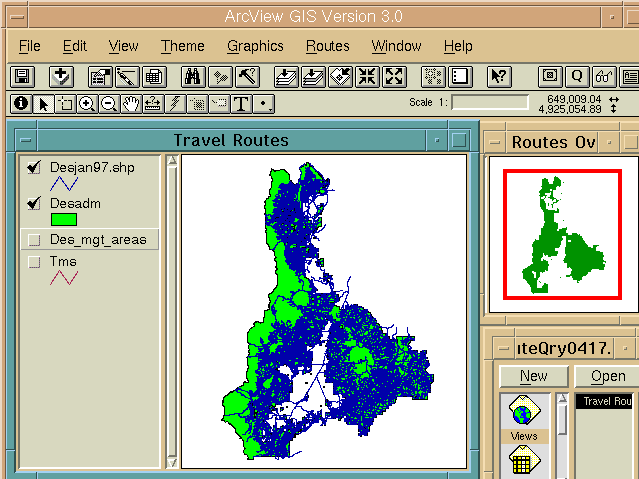Open the theme table grid button

pyautogui.click(x=154, y=76)
